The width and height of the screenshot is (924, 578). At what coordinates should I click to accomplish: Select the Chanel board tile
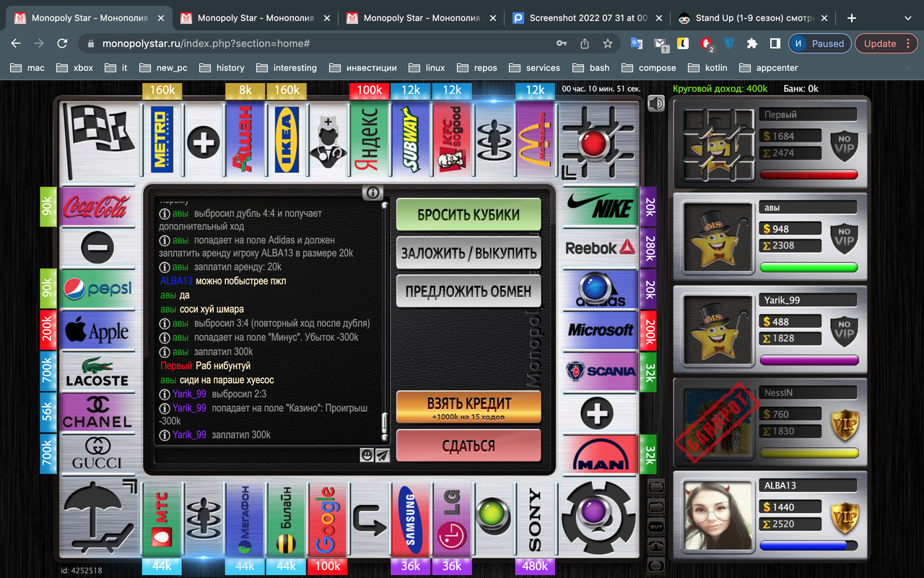point(97,413)
